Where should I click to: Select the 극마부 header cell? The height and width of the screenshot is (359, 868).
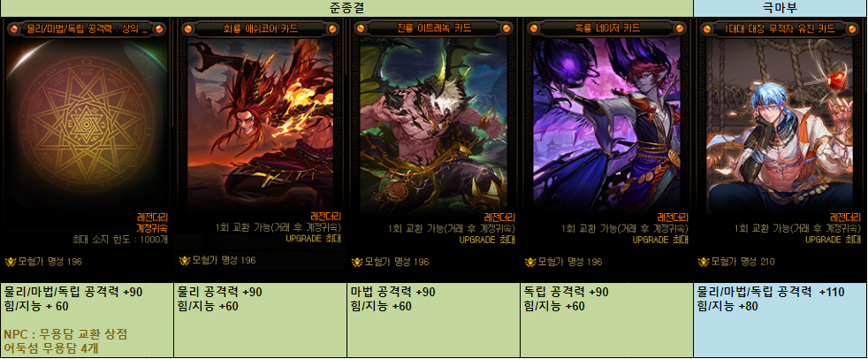pyautogui.click(x=780, y=8)
